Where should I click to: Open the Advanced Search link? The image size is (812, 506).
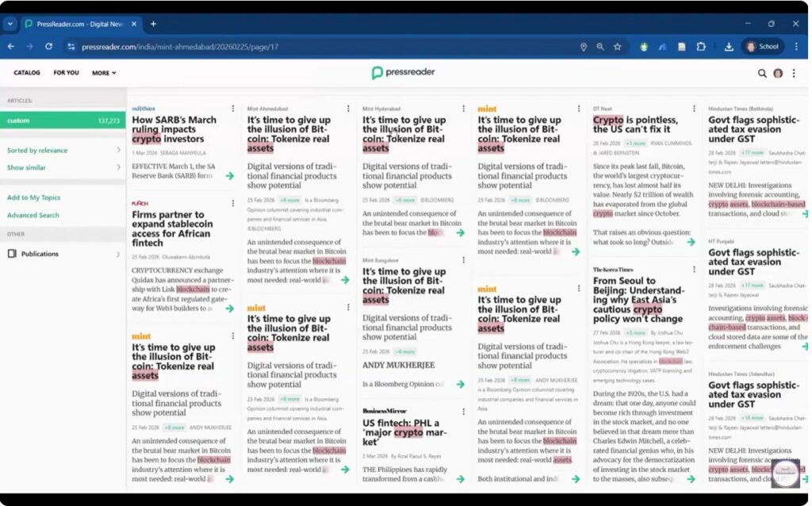[x=33, y=215]
